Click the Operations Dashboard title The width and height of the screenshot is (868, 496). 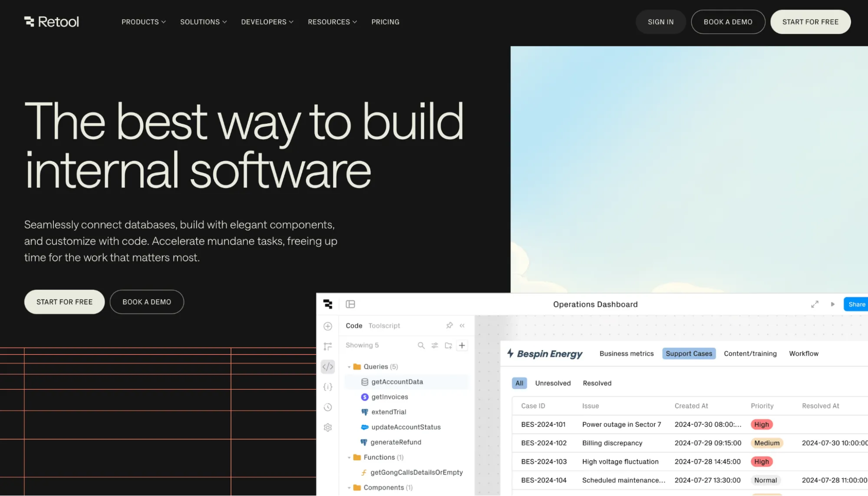(595, 304)
